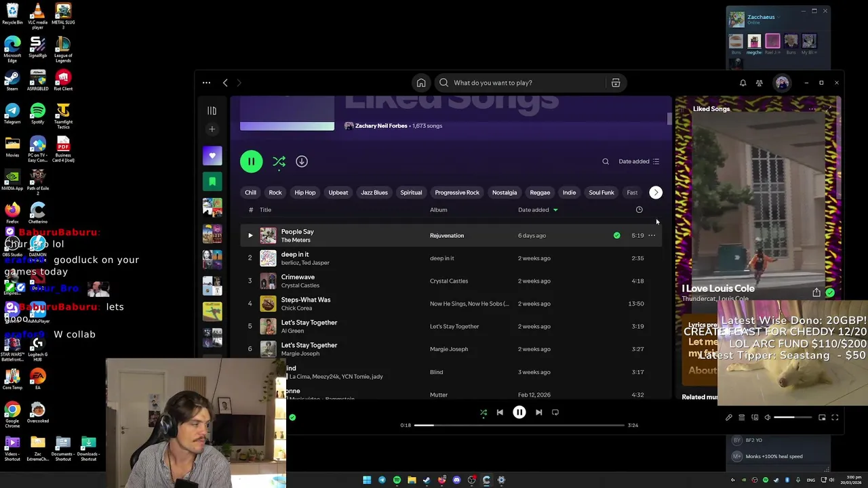The height and width of the screenshot is (488, 868).
Task: Open the green bookmark Your Episodes tile
Action: coord(212,181)
